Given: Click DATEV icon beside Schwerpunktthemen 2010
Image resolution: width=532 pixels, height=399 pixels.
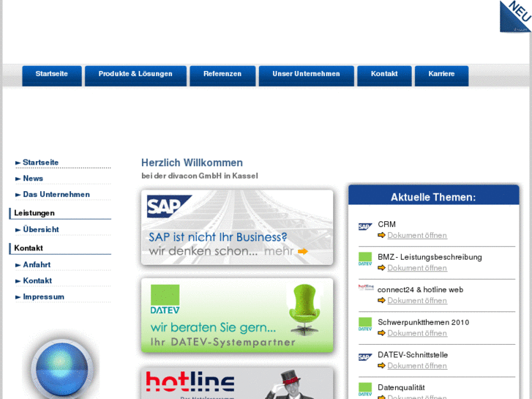Looking at the screenshot, I should (x=365, y=324).
